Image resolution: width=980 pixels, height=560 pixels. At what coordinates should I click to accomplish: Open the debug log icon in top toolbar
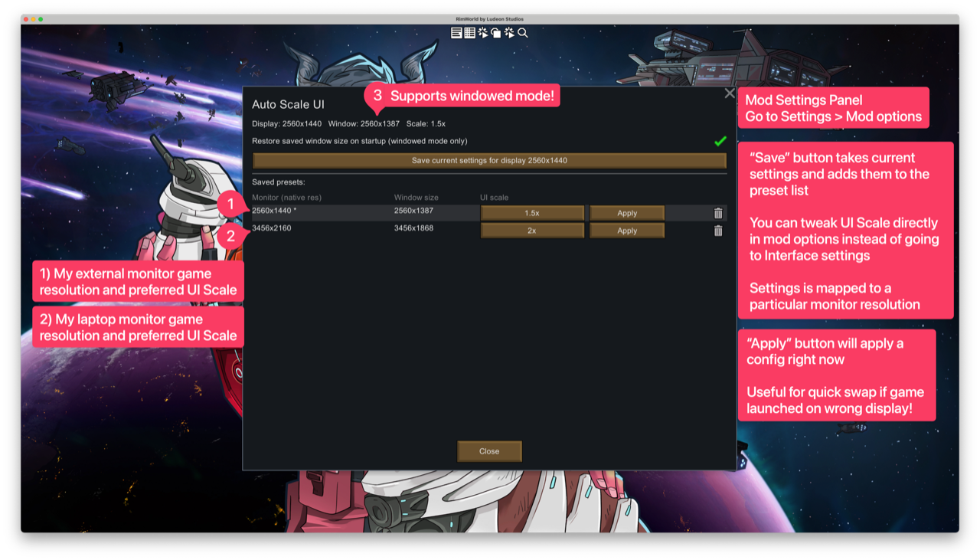click(456, 33)
